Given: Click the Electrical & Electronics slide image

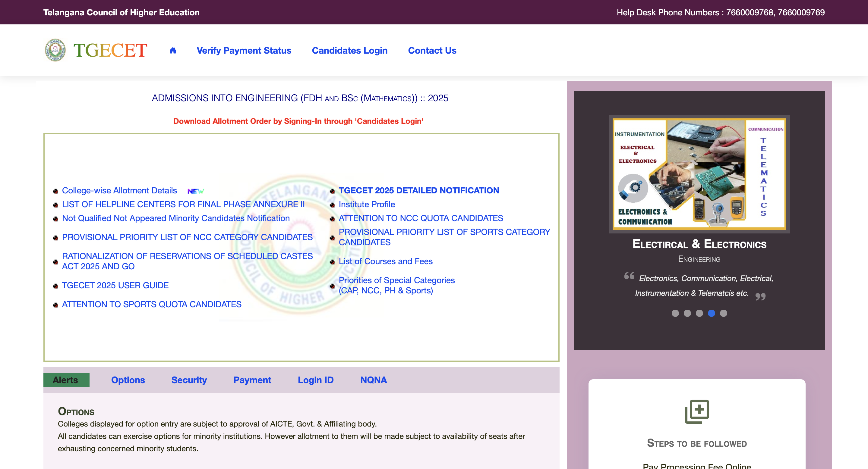Looking at the screenshot, I should point(699,174).
